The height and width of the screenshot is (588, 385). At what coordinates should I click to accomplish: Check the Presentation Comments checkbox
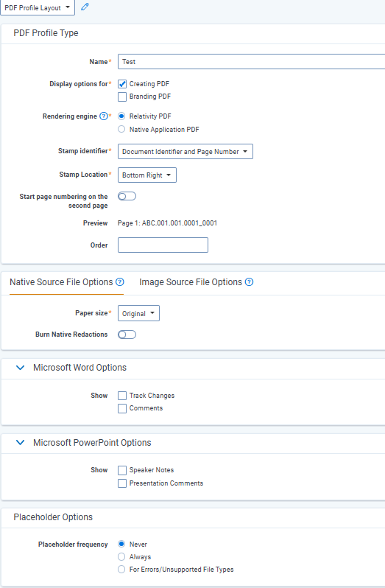coord(122,483)
